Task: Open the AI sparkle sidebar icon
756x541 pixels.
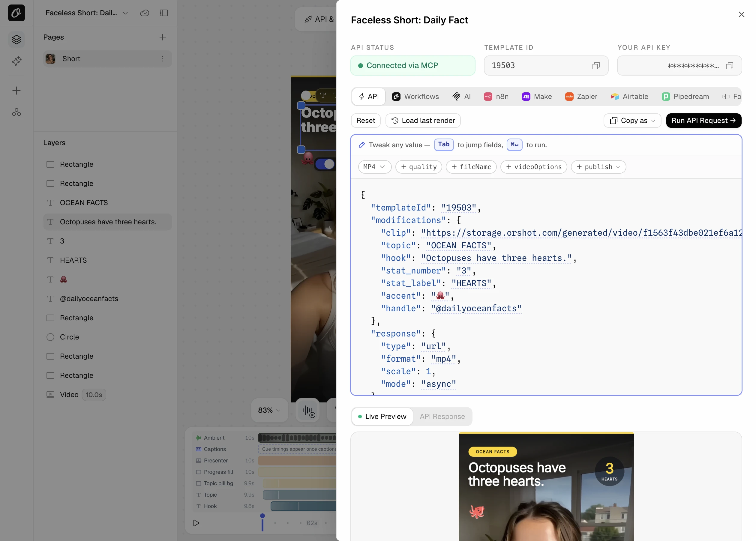Action: 16,61
